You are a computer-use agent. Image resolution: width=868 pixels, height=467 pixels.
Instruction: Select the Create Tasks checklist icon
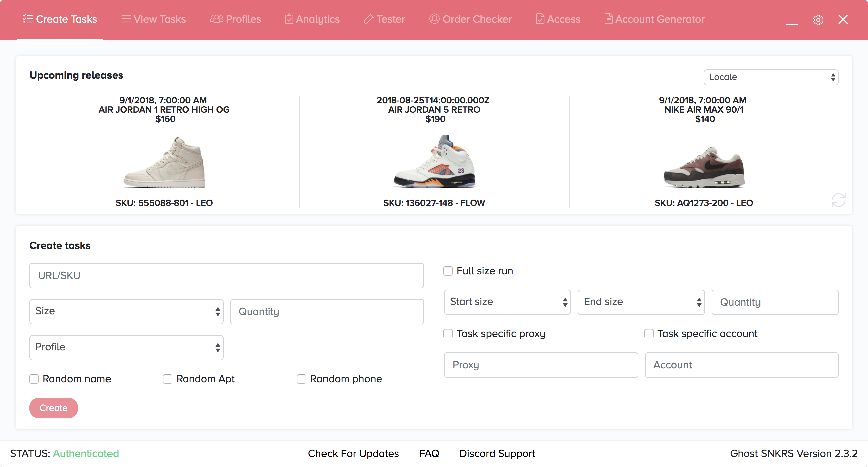28,19
